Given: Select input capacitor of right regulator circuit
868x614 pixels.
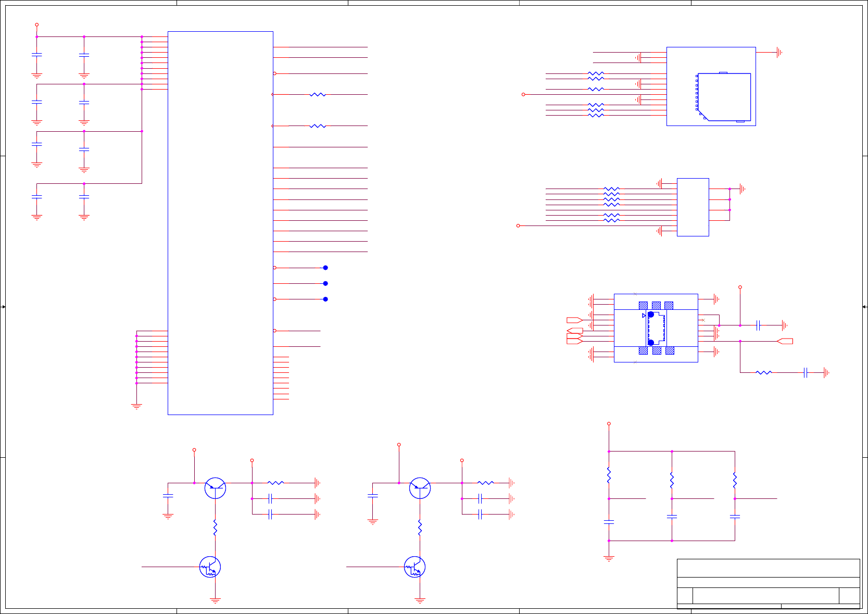Looking at the screenshot, I should tap(372, 496).
